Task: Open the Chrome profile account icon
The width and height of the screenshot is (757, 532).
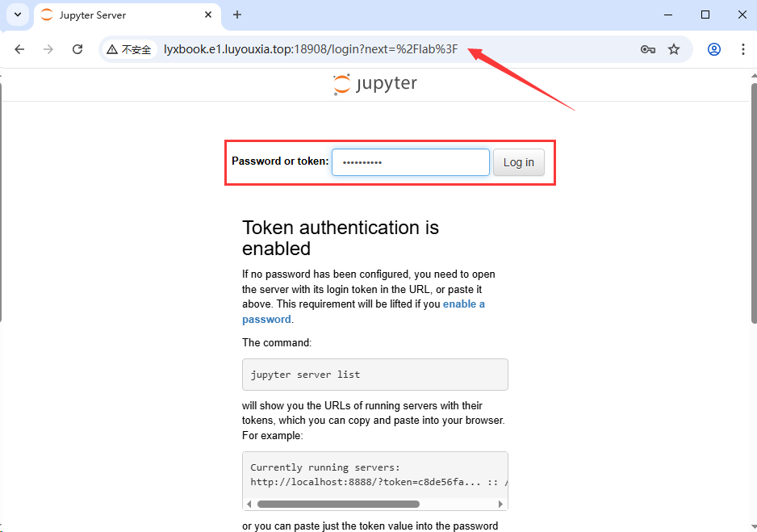Action: point(713,49)
